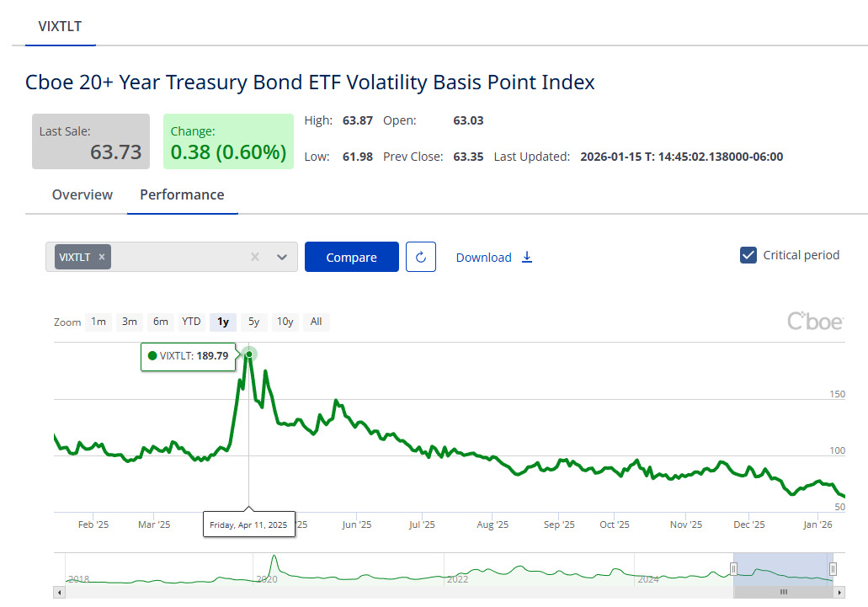Select the 5y zoom range
Image resolution: width=868 pixels, height=607 pixels.
click(253, 322)
